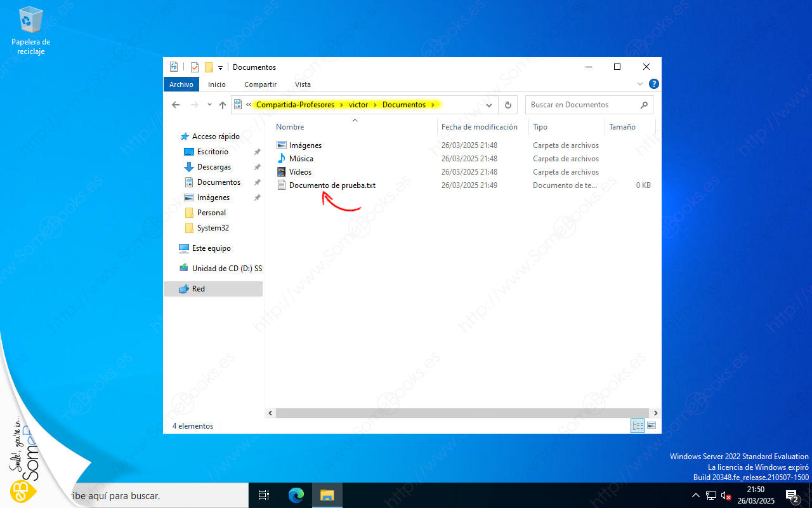This screenshot has height=508, width=812.
Task: Open the Archivo menu
Action: 181,84
